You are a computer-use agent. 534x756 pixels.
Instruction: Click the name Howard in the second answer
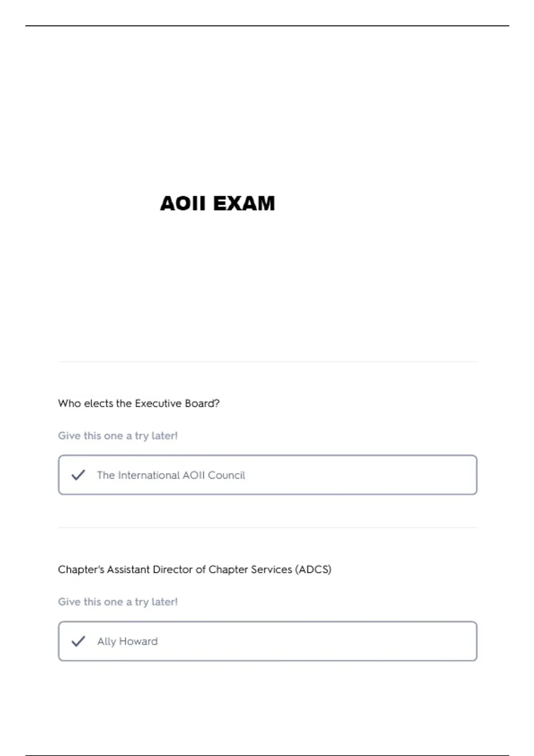[x=138, y=641]
